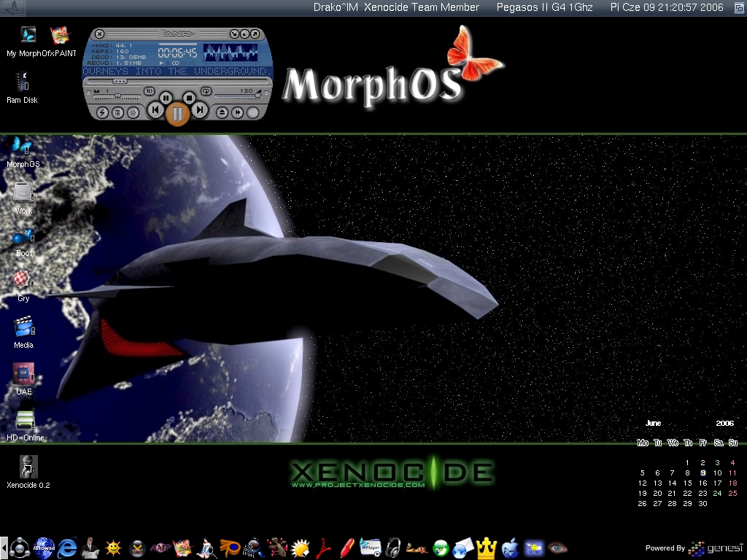Click the red pen dock icon
Screen dimensions: 747x560
tap(347, 548)
